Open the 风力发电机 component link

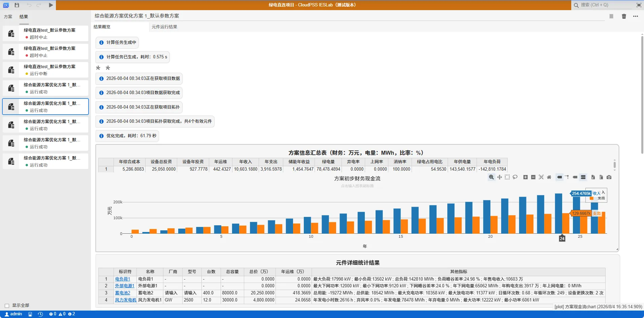[126, 300]
